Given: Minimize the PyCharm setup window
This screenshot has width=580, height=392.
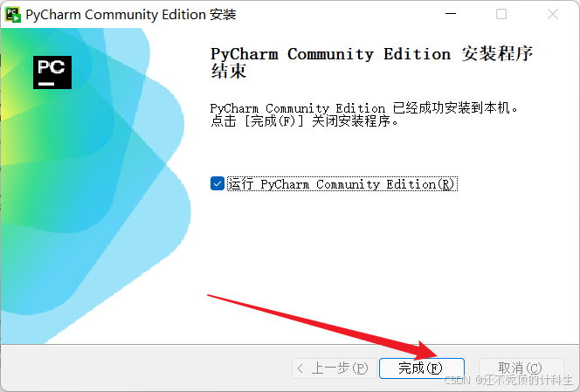Looking at the screenshot, I should click(x=450, y=14).
